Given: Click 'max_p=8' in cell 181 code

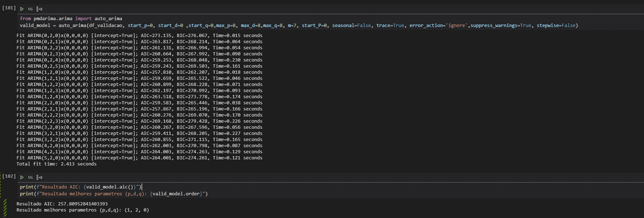Looking at the screenshot, I should pos(226,25).
